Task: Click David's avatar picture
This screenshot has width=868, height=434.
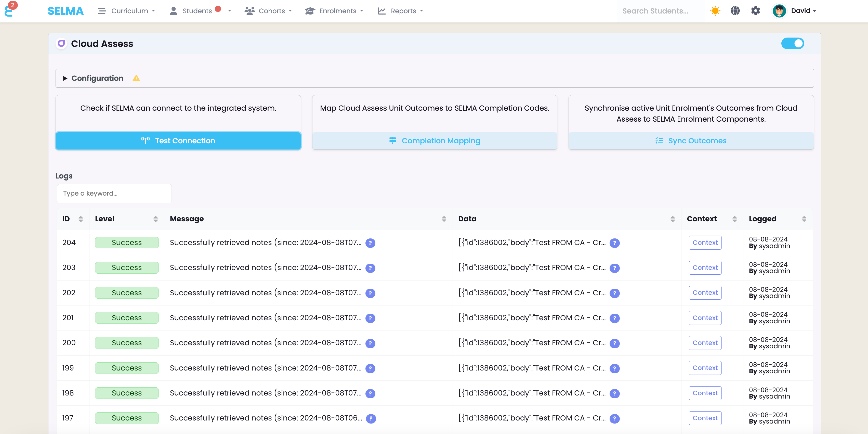Action: click(779, 11)
